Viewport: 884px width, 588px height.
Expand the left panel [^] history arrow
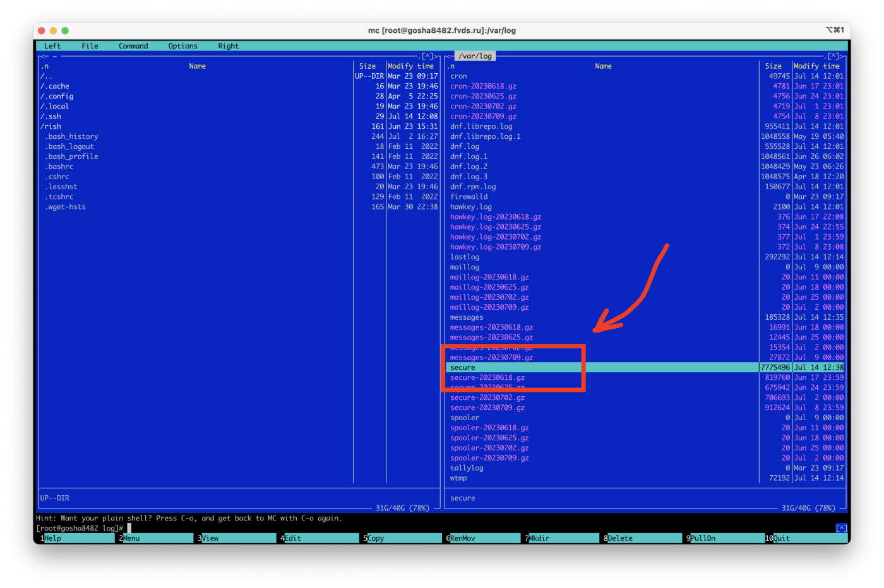[x=427, y=57]
